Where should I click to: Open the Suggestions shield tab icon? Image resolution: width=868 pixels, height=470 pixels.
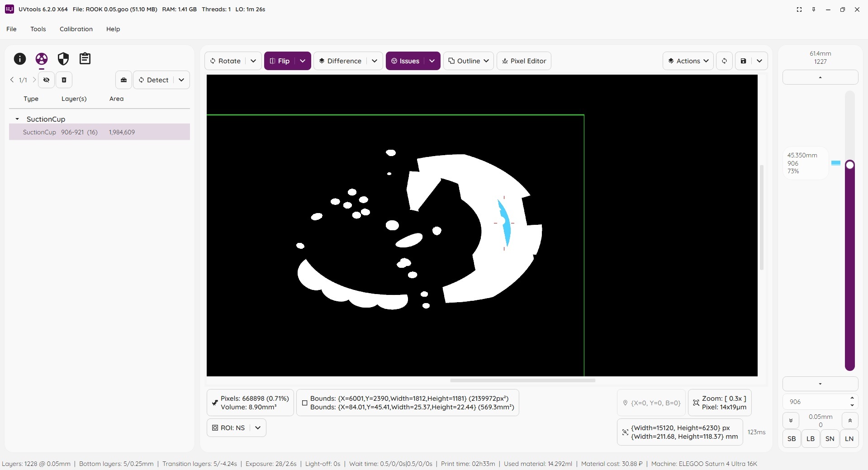pos(63,59)
